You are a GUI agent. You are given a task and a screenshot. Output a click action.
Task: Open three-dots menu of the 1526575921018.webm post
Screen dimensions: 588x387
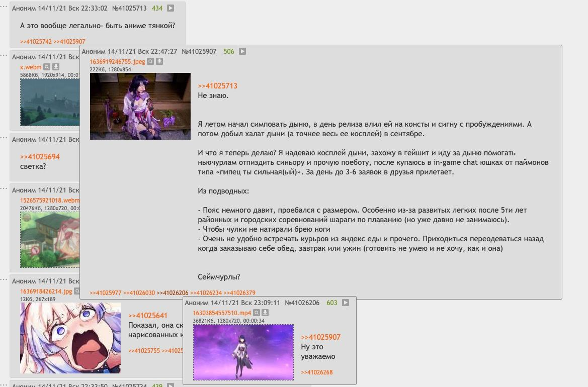coord(4,188)
